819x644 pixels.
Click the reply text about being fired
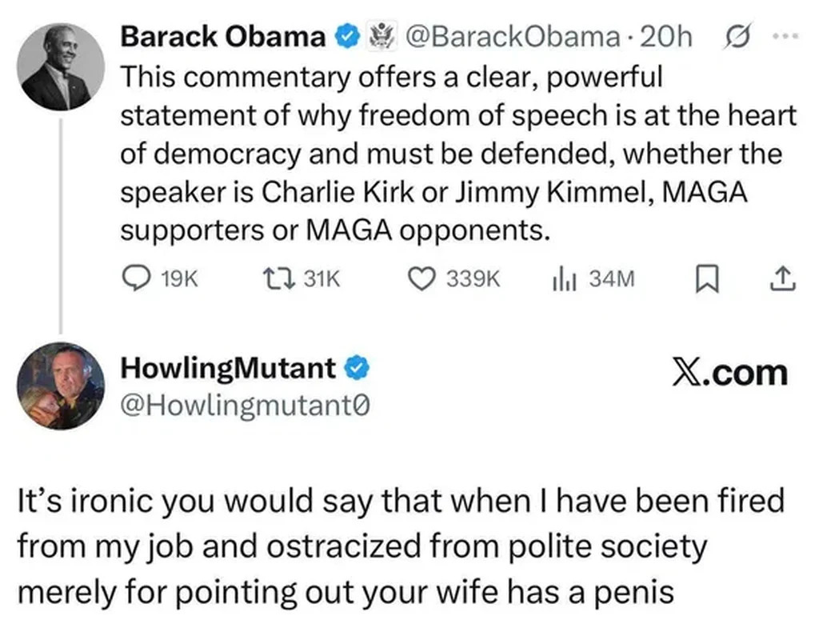(x=400, y=547)
